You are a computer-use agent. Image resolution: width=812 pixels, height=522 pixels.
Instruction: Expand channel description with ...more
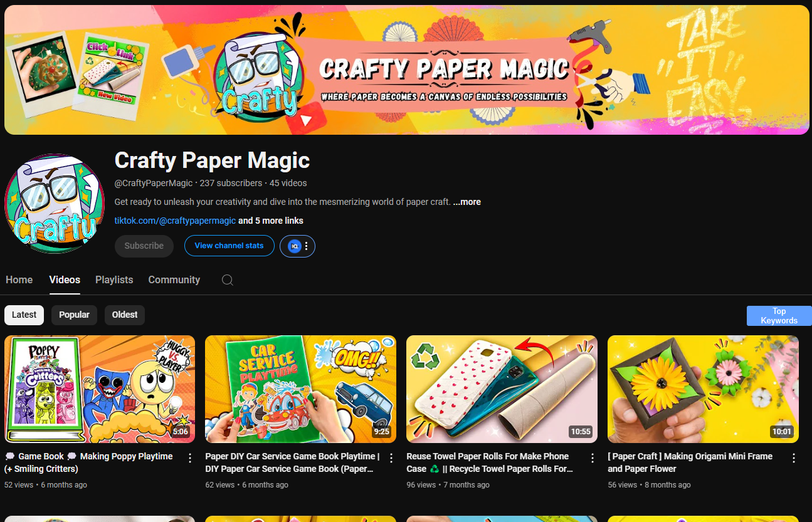coord(467,202)
